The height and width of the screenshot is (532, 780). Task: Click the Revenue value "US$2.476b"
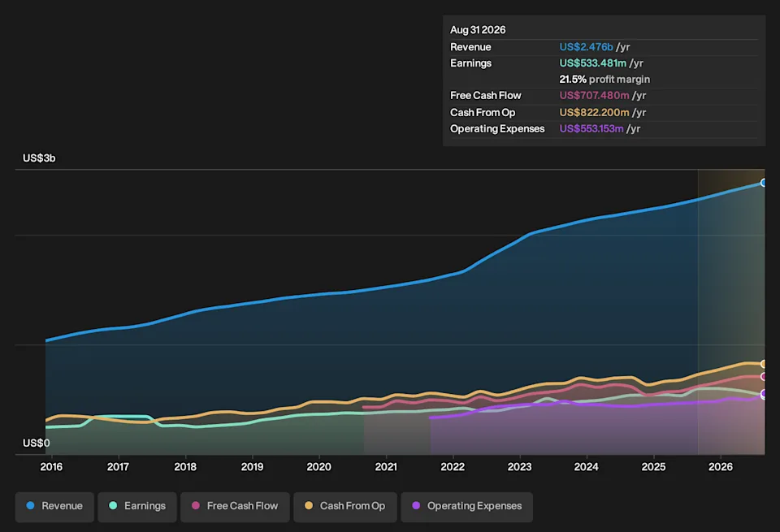click(586, 47)
